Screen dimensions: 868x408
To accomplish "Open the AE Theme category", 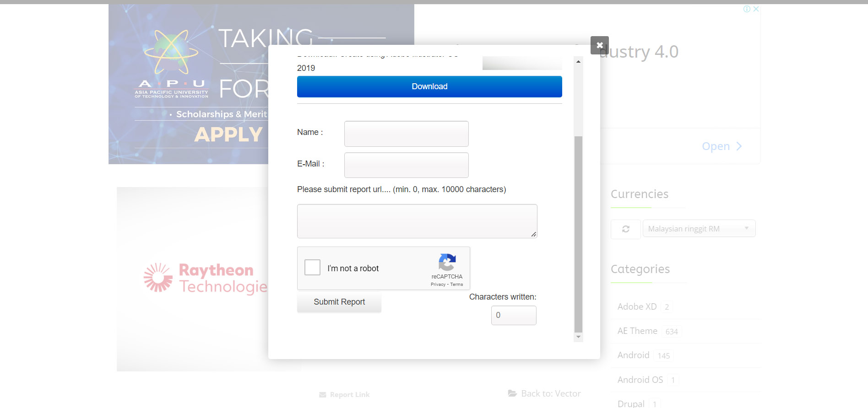I will pyautogui.click(x=637, y=331).
